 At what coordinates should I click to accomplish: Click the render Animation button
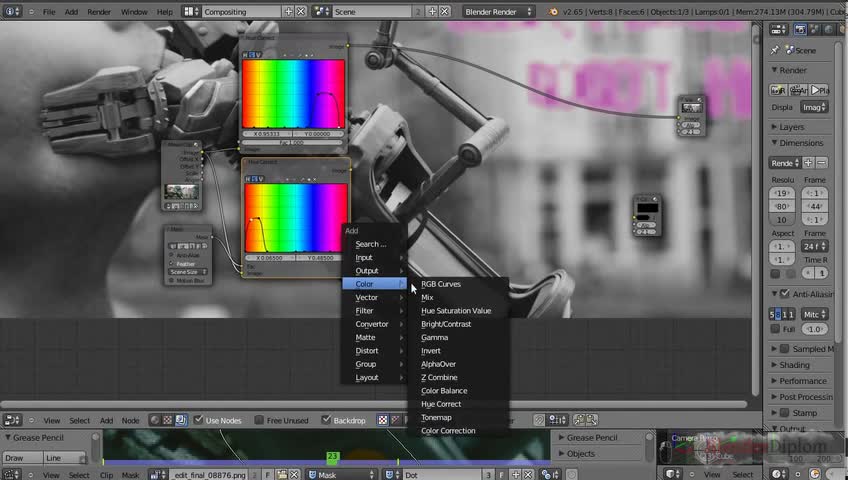click(x=799, y=90)
